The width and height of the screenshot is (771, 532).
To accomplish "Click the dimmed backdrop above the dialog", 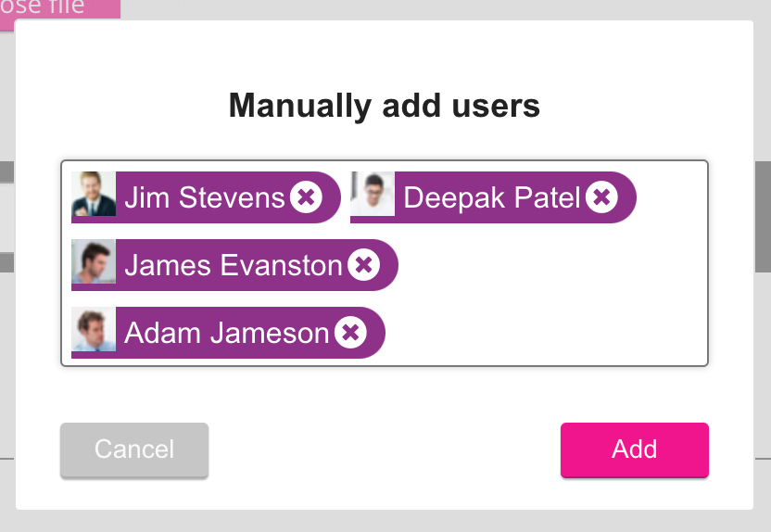I will [x=417, y=9].
